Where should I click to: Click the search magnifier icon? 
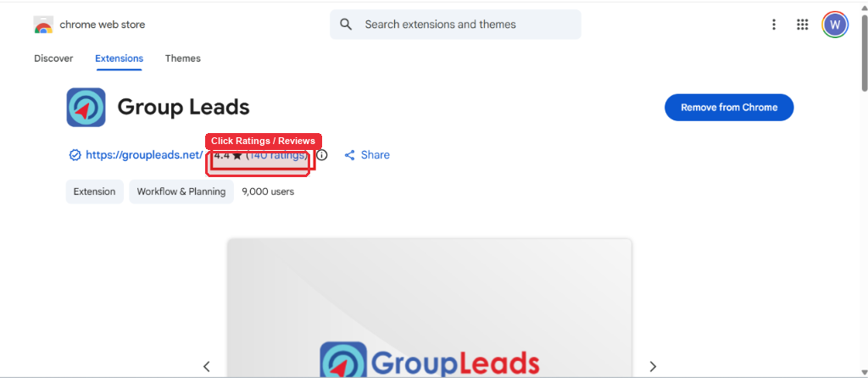click(x=346, y=25)
